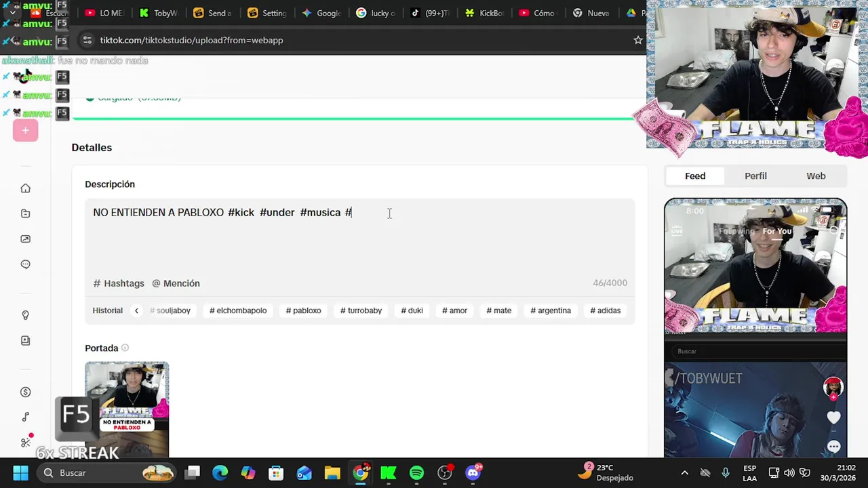Switch to the Send a browser tab
The height and width of the screenshot is (488, 868).
(x=212, y=13)
